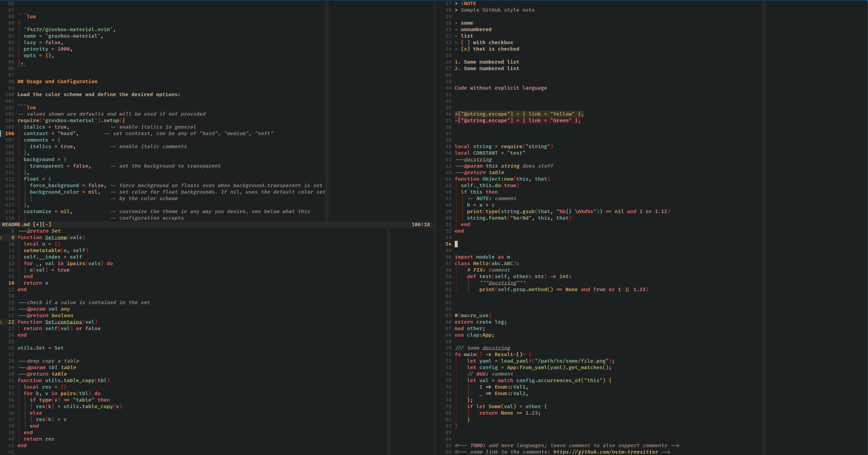Click the 106:18 cursor position indicator
Image resolution: width=868 pixels, height=455 pixels.
420,224
